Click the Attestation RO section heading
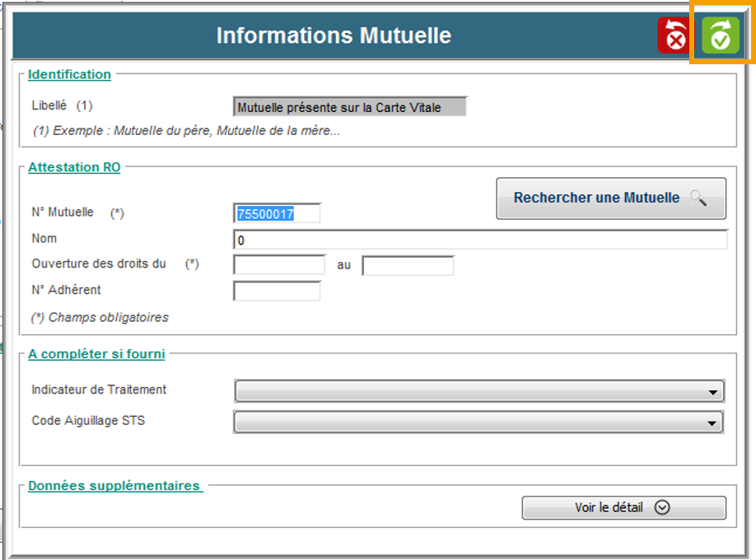Screen dimensions: 756x560 (74, 167)
